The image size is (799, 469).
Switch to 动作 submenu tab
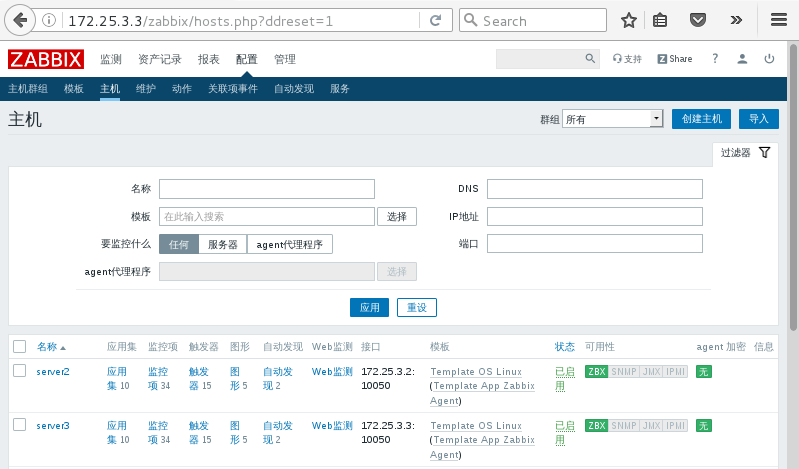pos(182,89)
